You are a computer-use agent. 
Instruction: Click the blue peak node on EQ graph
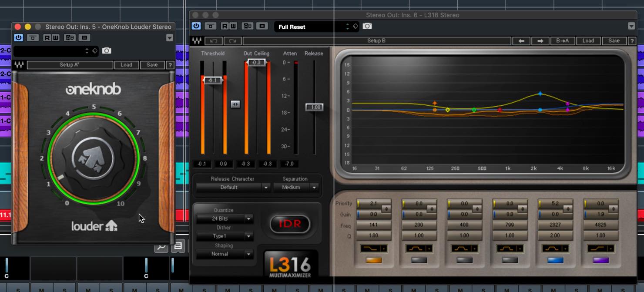(540, 94)
